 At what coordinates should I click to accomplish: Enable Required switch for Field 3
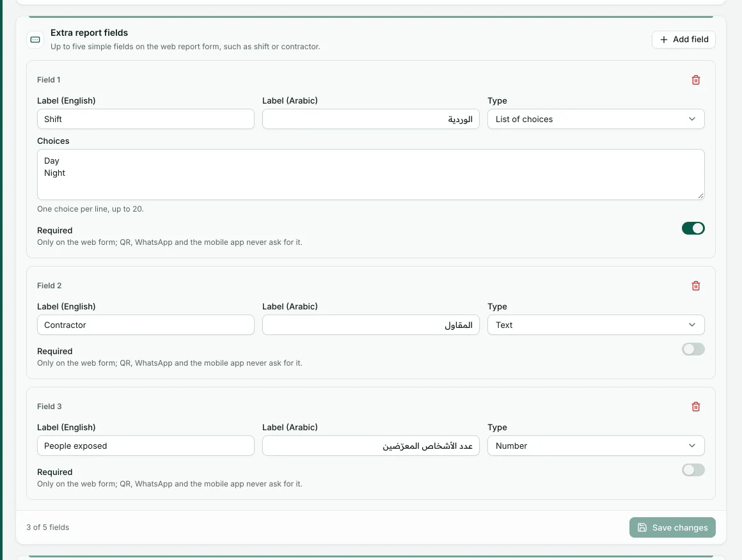(x=693, y=470)
